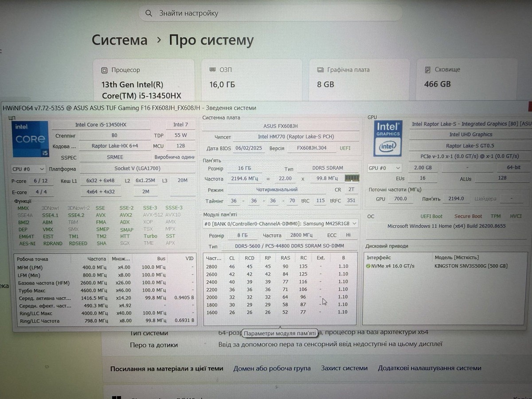
Task: Click the 1600 memory timing row
Action: point(280,312)
